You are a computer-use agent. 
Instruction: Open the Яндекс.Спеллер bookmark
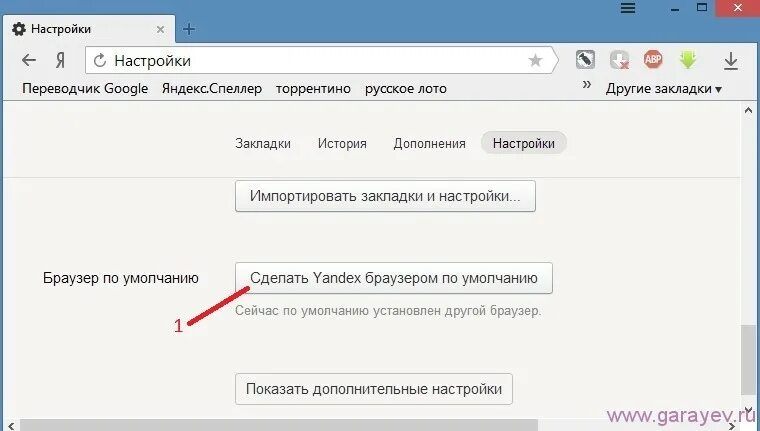coord(212,89)
